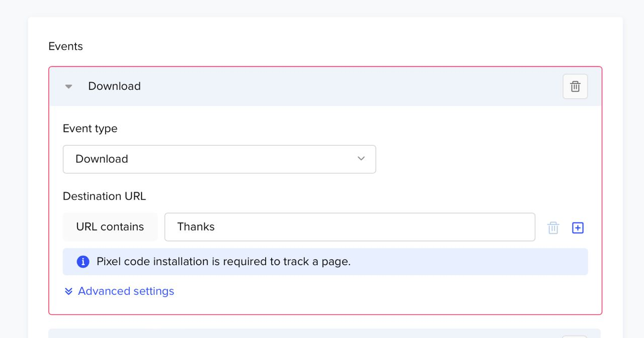Click the Download title in the event header
Viewport: 644px width, 338px height.
tap(114, 86)
